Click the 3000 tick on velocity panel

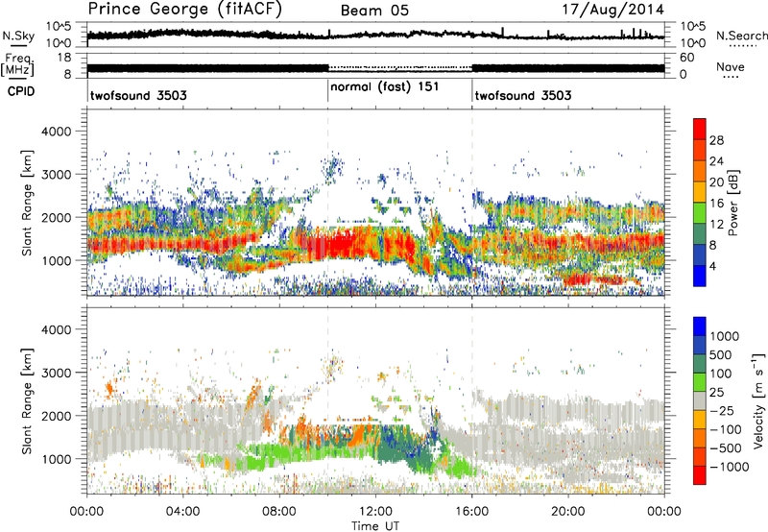[x=57, y=373]
